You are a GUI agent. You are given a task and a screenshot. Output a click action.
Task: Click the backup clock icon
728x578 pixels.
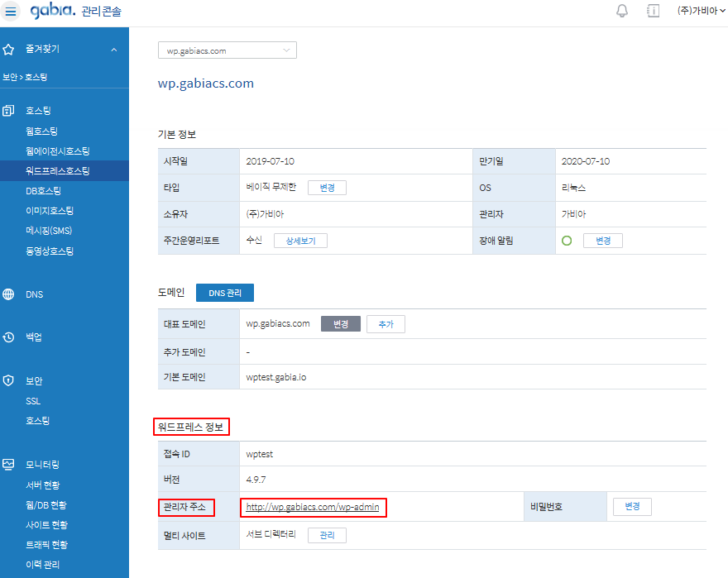click(x=8, y=337)
